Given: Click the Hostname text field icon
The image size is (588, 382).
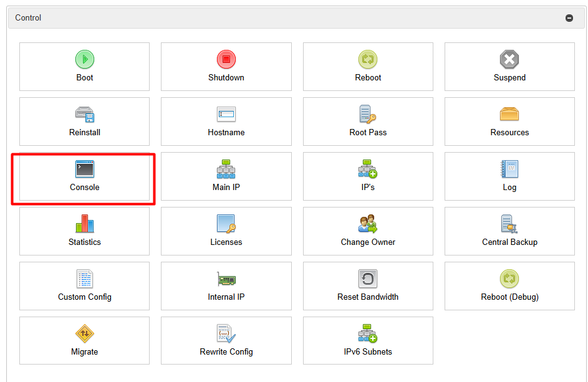Looking at the screenshot, I should pos(226,114).
